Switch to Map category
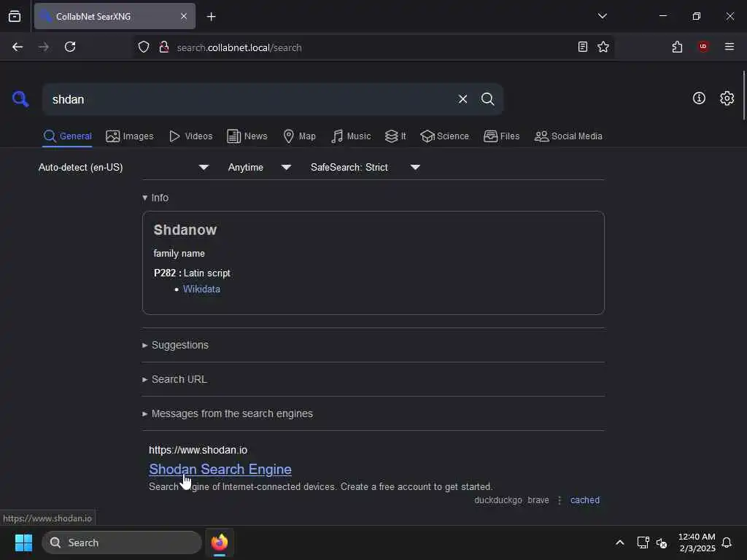This screenshot has height=560, width=747. click(x=299, y=136)
